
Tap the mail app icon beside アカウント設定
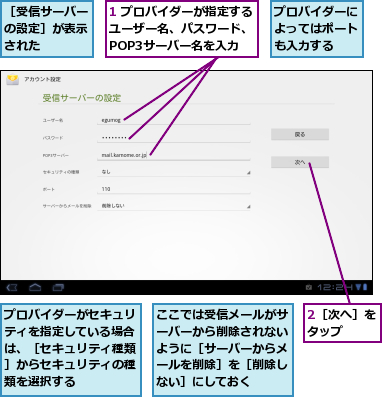pyautogui.click(x=12, y=79)
